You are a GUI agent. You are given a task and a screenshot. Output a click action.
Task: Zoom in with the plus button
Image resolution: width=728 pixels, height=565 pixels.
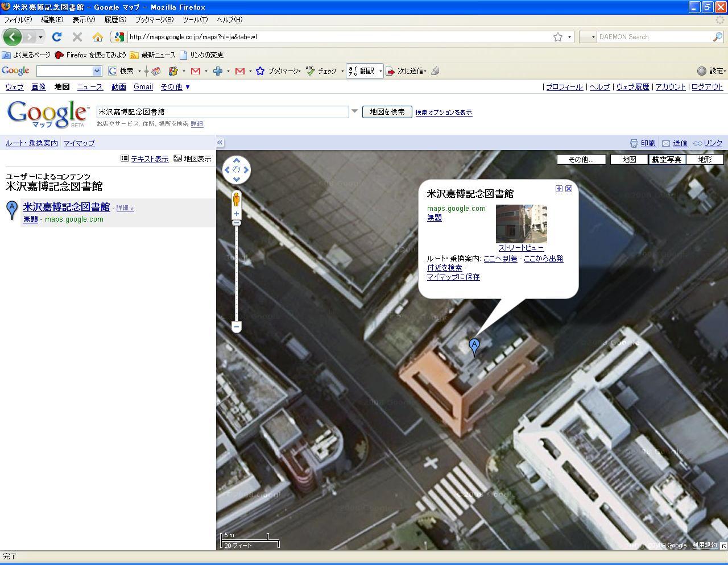click(x=237, y=214)
